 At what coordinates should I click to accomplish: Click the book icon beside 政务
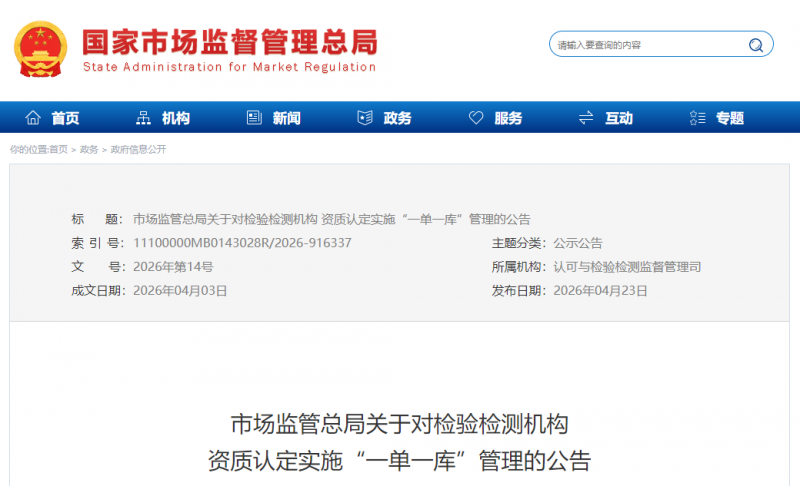pos(365,118)
